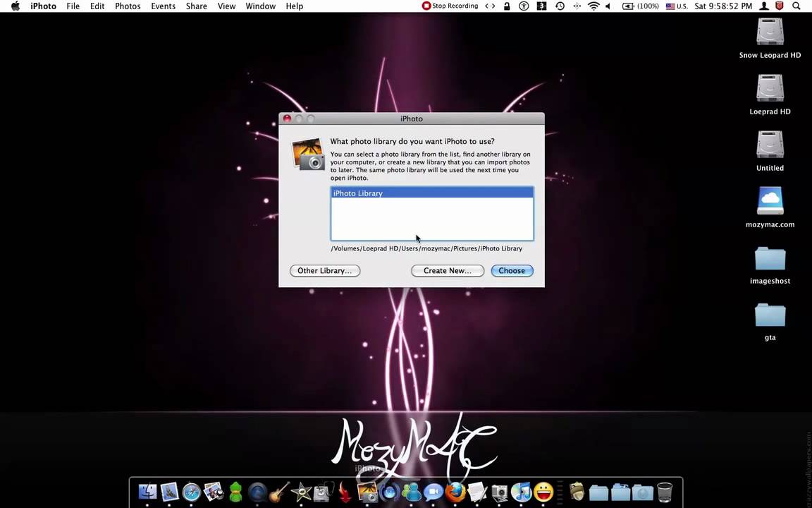Open the user account menu bar icon
This screenshot has height=508, width=812.
click(764, 6)
